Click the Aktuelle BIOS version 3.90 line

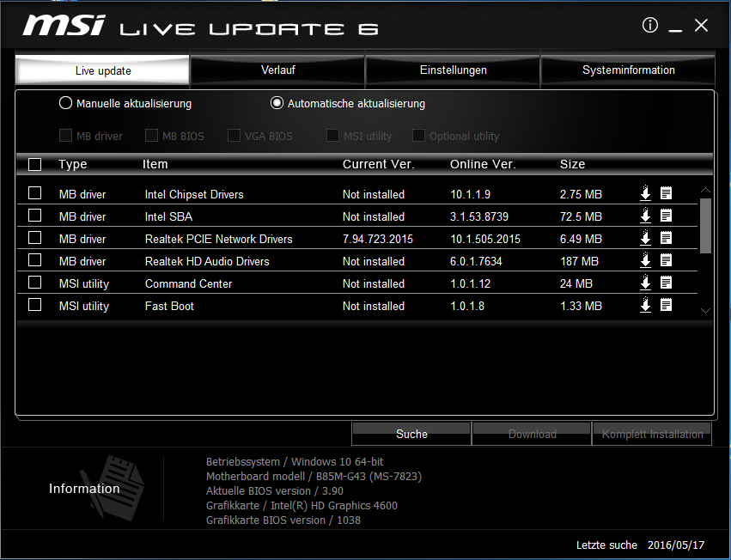(x=275, y=491)
